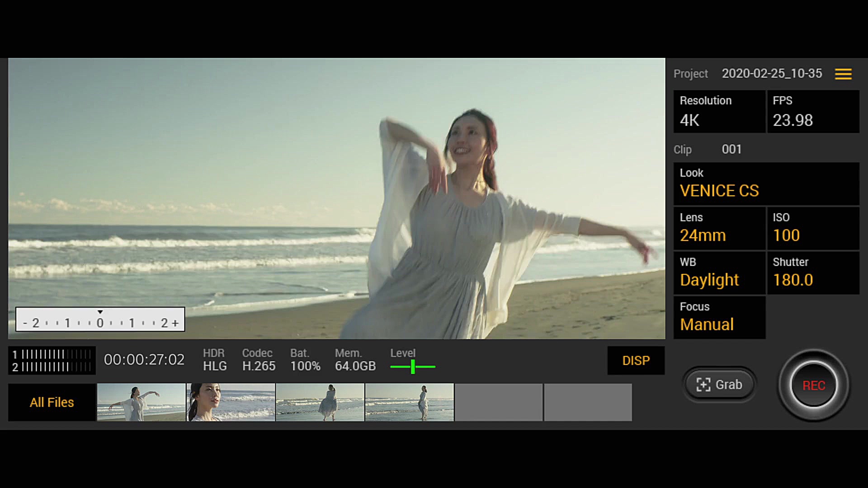Select the fourth clip thumbnail

(409, 402)
